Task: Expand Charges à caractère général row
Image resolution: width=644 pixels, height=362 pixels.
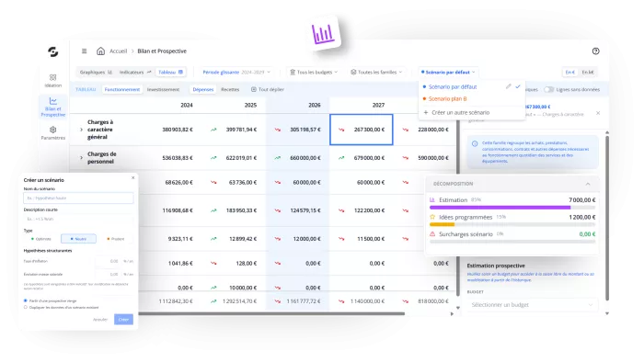Action: [x=81, y=130]
